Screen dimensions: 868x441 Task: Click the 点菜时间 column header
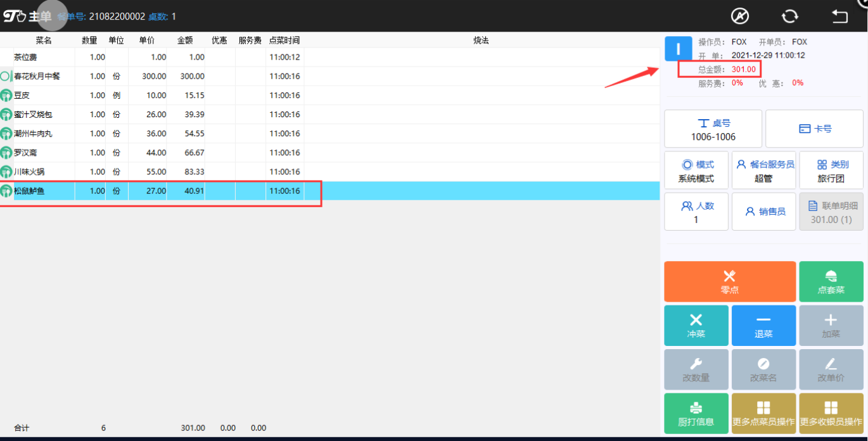point(284,41)
